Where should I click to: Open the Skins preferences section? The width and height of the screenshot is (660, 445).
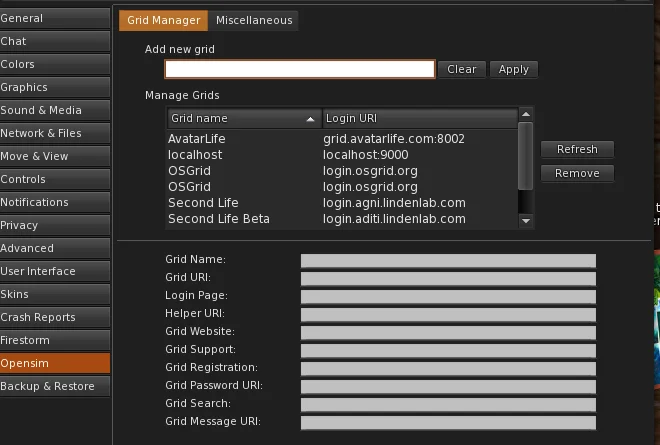pos(55,294)
